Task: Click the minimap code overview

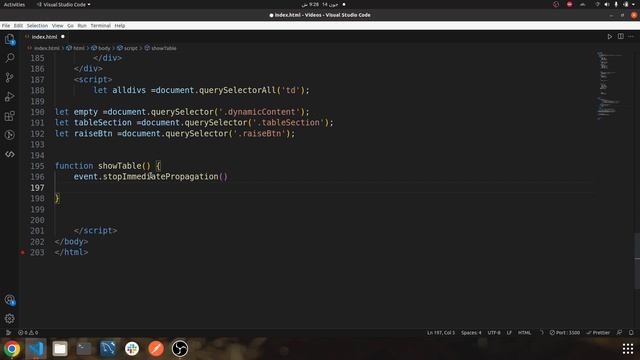Action: 609,86
